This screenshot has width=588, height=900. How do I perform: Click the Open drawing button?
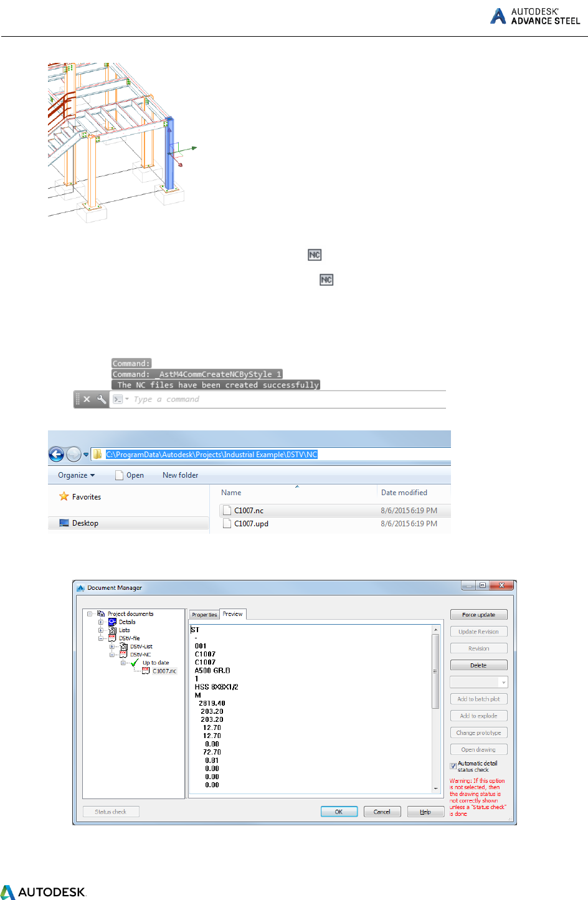click(x=479, y=749)
